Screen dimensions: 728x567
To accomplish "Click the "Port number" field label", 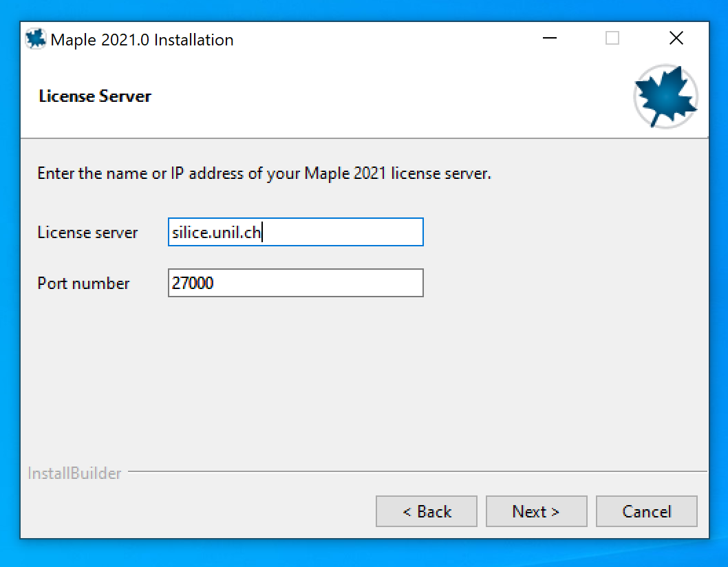I will click(83, 283).
